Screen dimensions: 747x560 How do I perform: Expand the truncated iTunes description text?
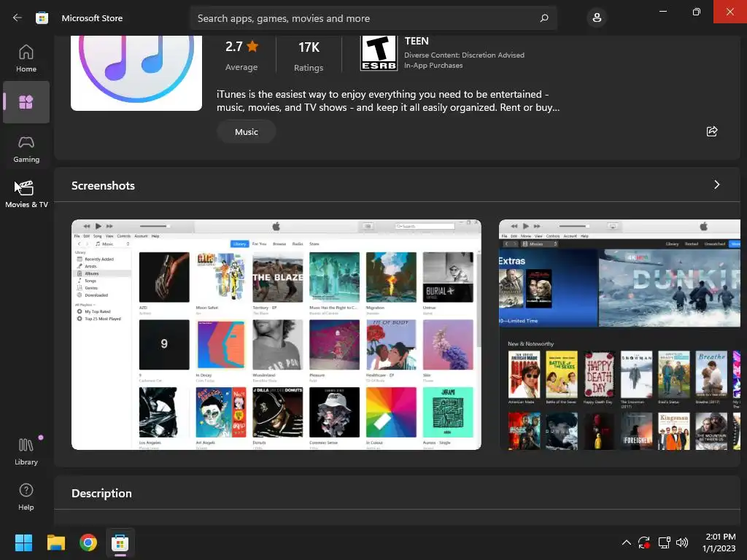click(x=388, y=101)
